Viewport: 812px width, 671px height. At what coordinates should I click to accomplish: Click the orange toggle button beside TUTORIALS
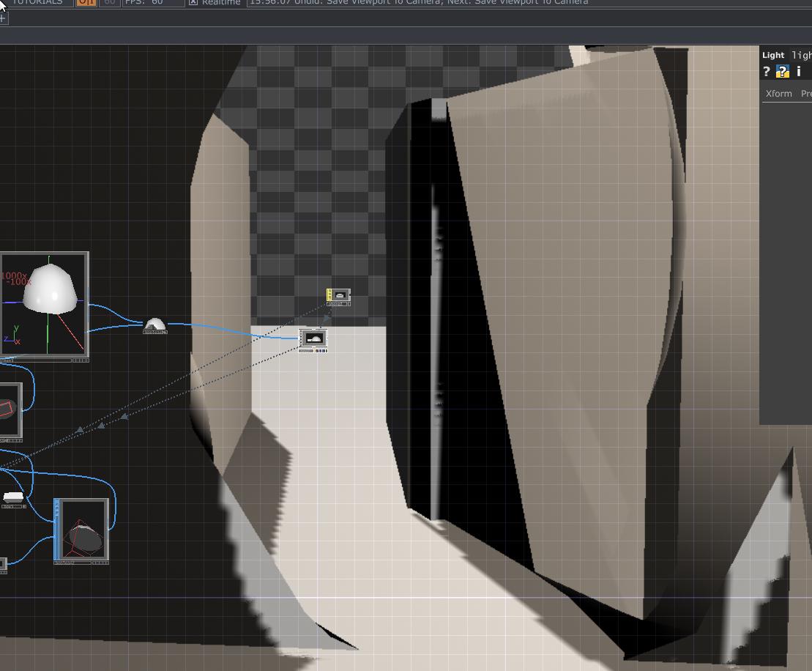pyautogui.click(x=86, y=2)
